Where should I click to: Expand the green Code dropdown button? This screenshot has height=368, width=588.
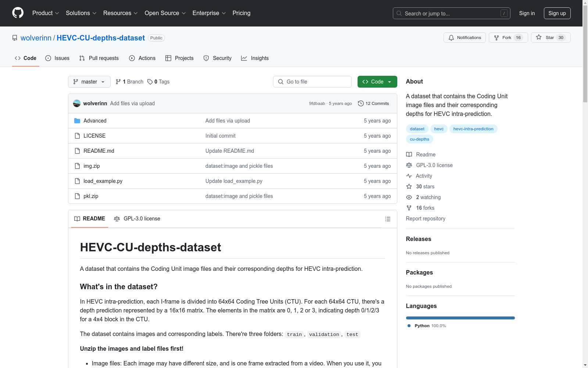tap(377, 82)
